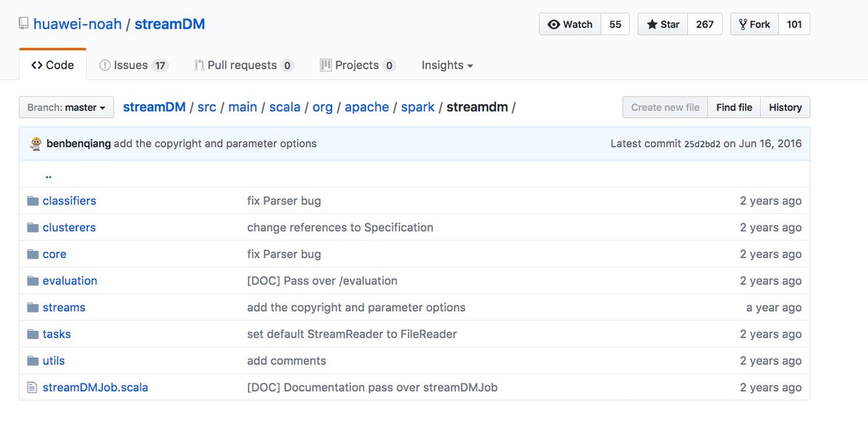Open the tasks directory link
Viewport: 868px width, 435px height.
(x=56, y=335)
